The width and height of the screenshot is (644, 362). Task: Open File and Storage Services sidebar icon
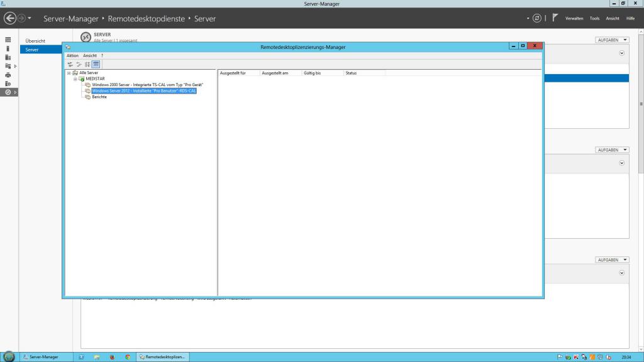8,66
